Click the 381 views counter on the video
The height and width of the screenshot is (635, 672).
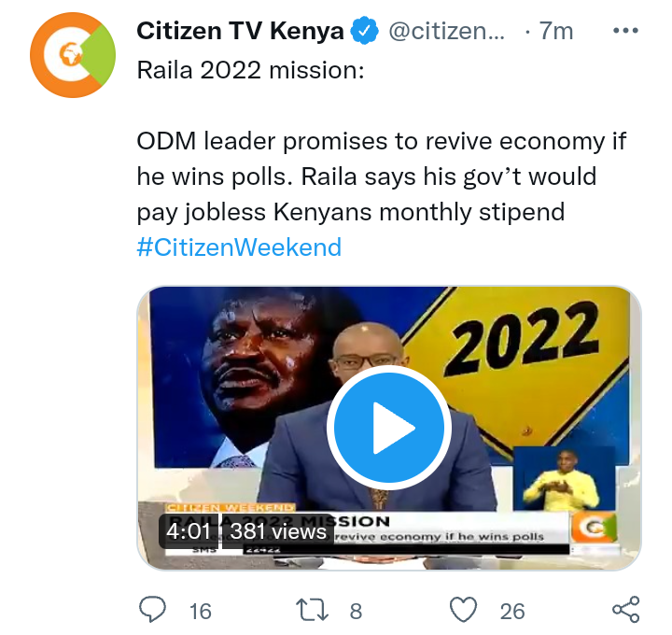point(278,531)
